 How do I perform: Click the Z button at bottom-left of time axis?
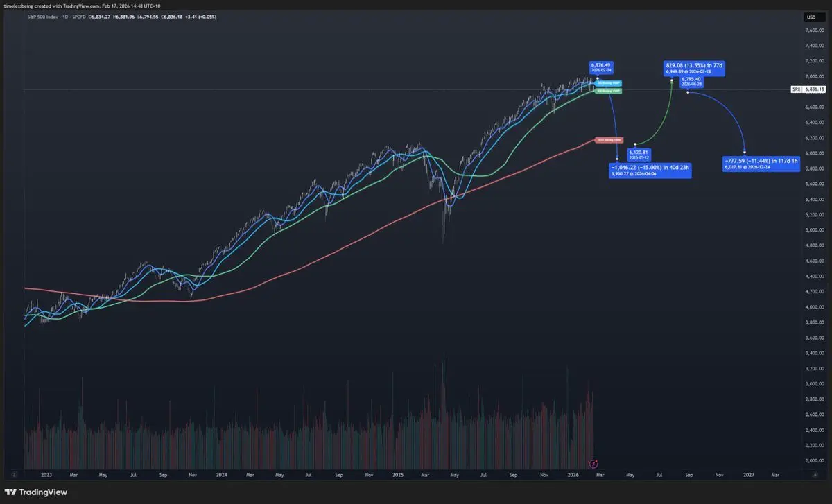point(13,476)
